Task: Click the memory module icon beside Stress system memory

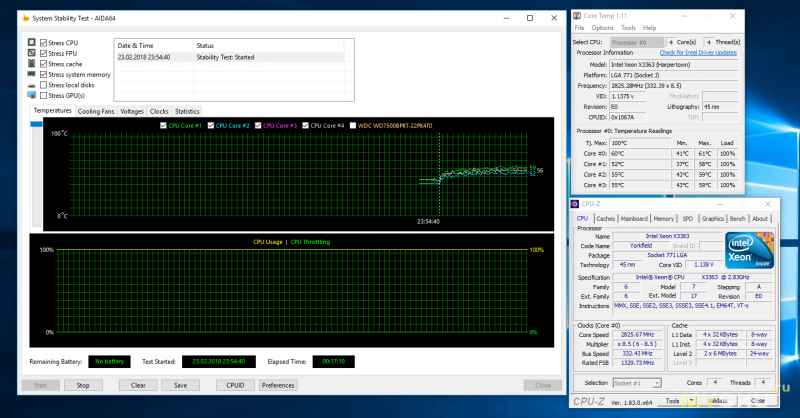Action: coord(32,74)
